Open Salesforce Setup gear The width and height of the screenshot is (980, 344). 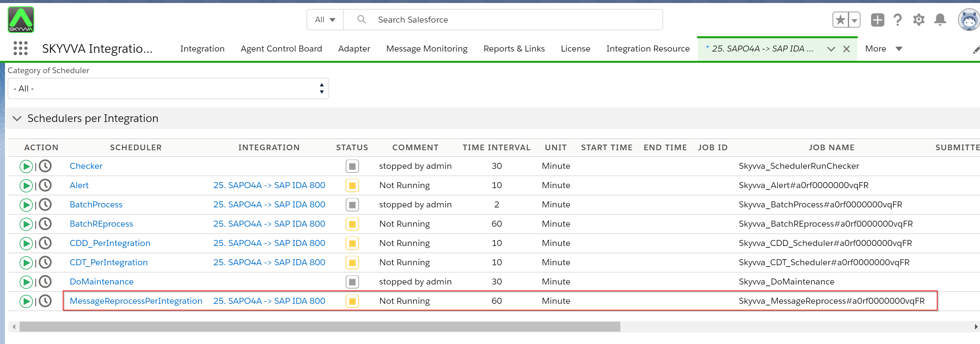pos(919,19)
